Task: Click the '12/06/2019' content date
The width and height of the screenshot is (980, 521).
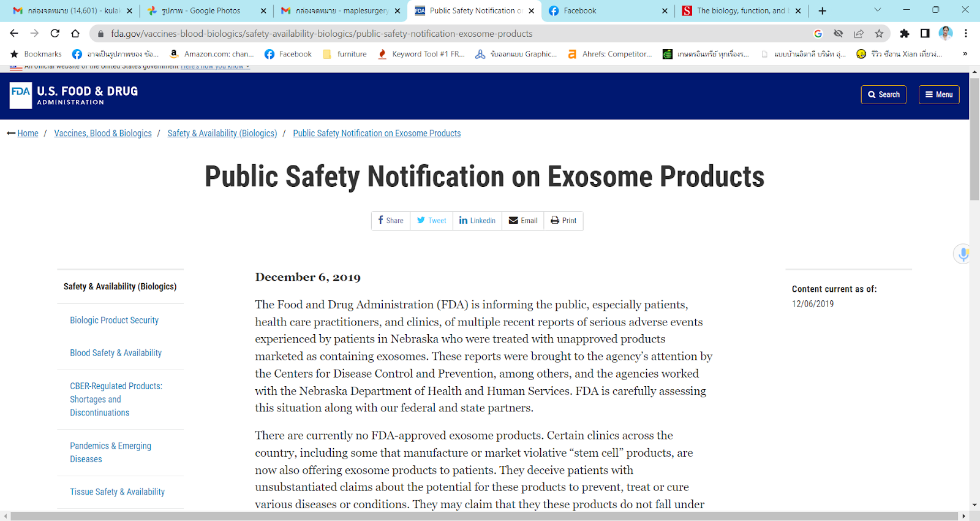Action: tap(813, 304)
